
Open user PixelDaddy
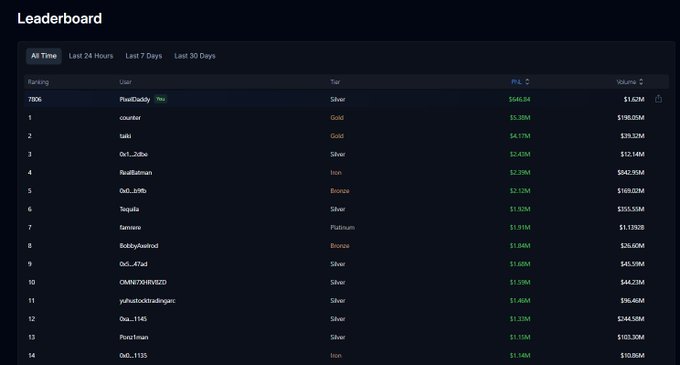point(134,99)
